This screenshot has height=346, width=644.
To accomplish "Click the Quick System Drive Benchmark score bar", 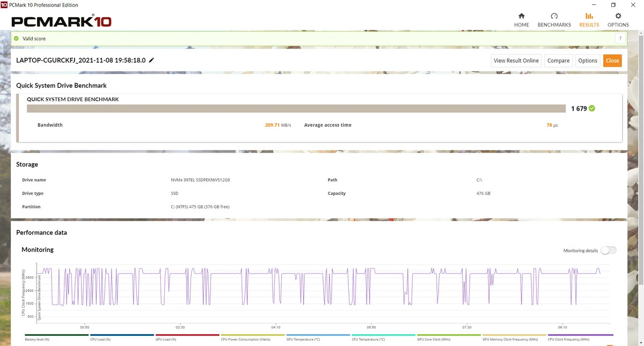I will tap(296, 109).
